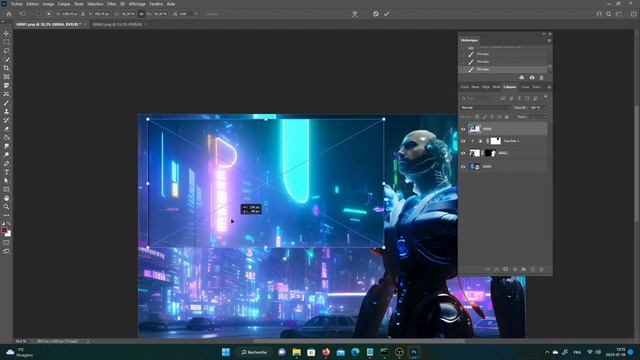
Task: Hide the layer with black mask
Action: click(463, 153)
